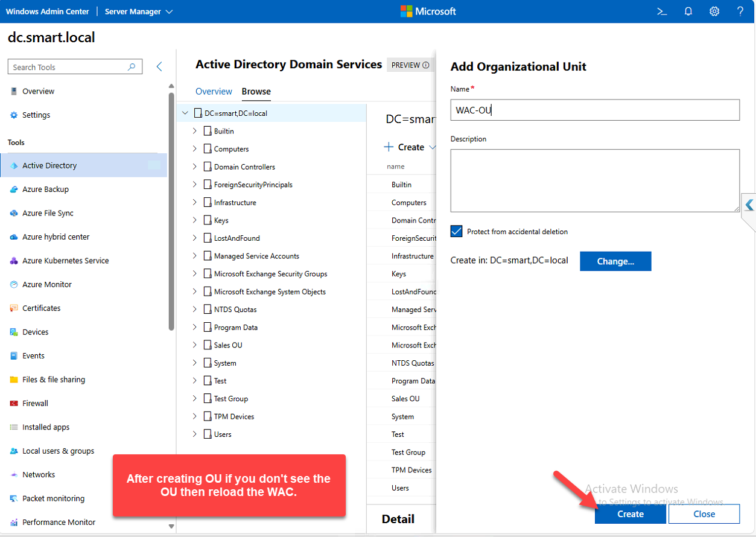Image resolution: width=756 pixels, height=537 pixels.
Task: Open the Settings tool in the sidebar
Action: tap(36, 115)
